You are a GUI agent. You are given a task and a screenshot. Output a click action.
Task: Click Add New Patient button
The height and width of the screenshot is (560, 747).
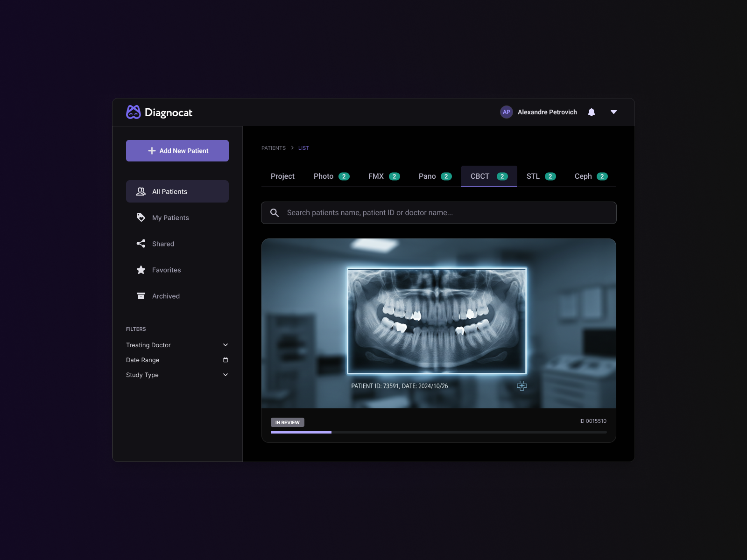click(x=177, y=151)
